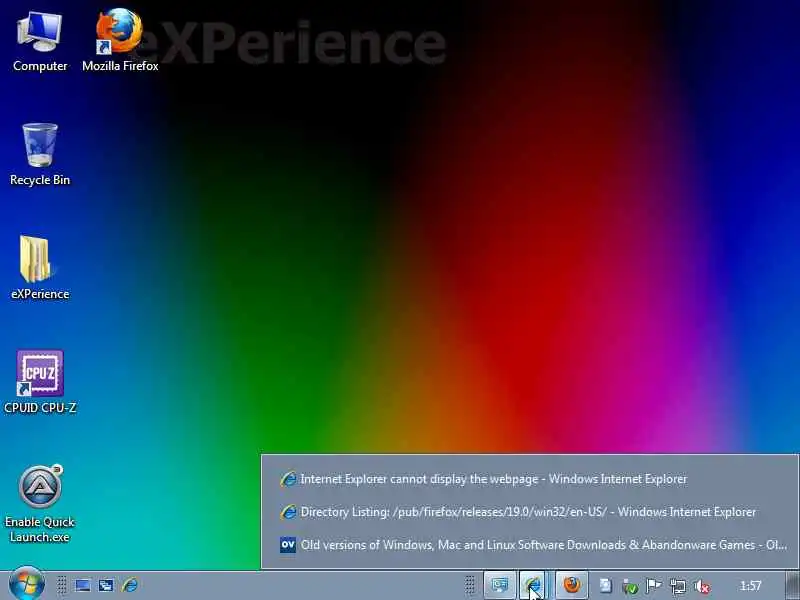The height and width of the screenshot is (600, 800).
Task: Click the green checkmark tray icon
Action: click(x=631, y=587)
